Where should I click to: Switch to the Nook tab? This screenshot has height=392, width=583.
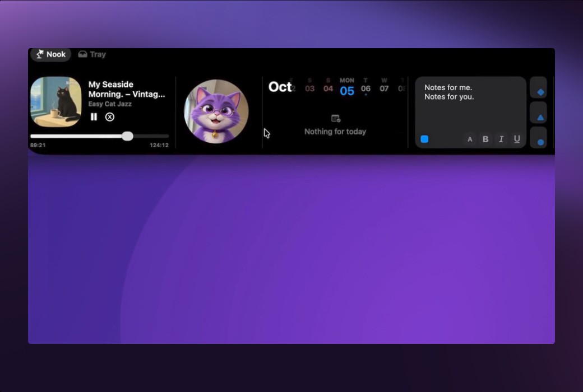(51, 55)
